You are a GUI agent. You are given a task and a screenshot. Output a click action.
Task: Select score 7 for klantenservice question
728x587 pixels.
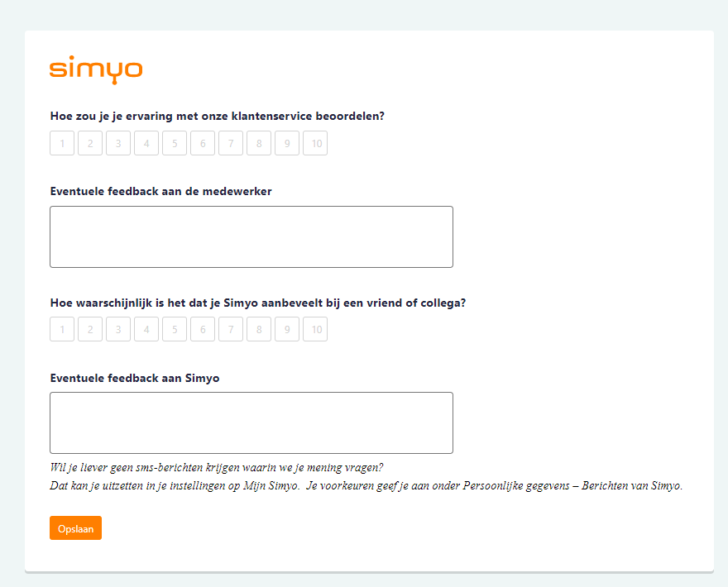[231, 143]
